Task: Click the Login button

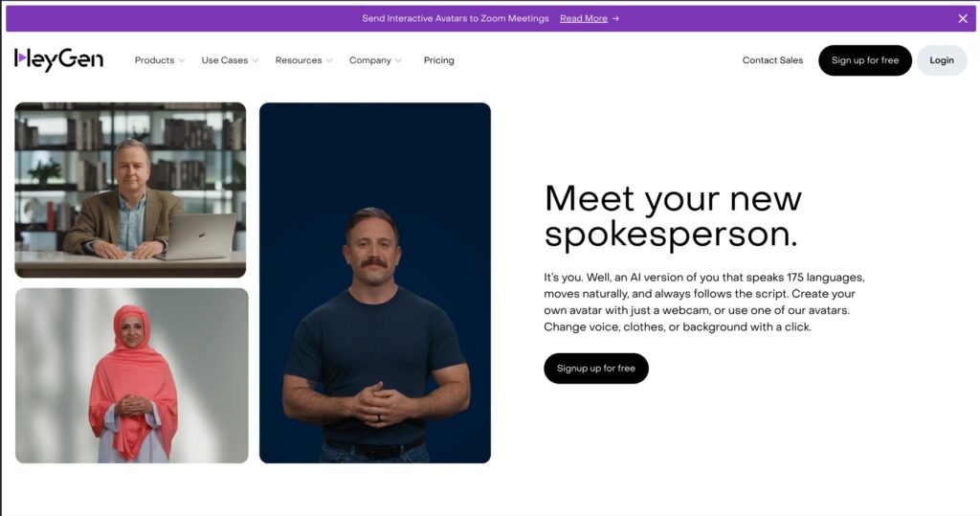Action: point(941,60)
